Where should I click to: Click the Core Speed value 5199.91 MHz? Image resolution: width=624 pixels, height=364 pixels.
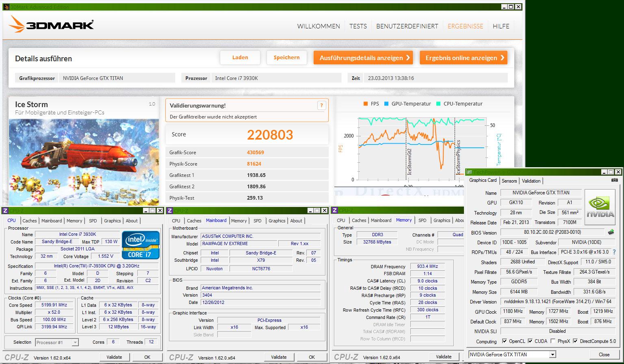tap(54, 305)
